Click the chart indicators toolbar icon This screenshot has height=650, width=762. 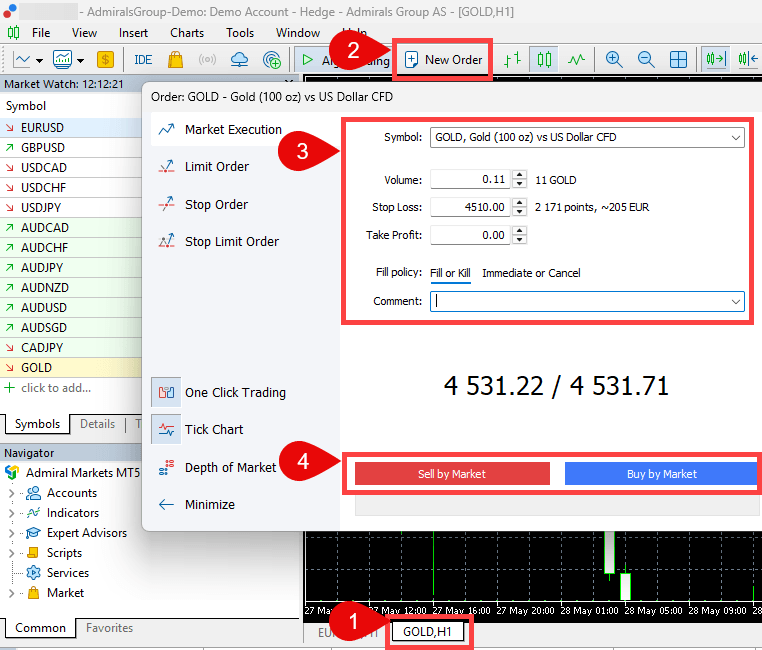coord(63,60)
